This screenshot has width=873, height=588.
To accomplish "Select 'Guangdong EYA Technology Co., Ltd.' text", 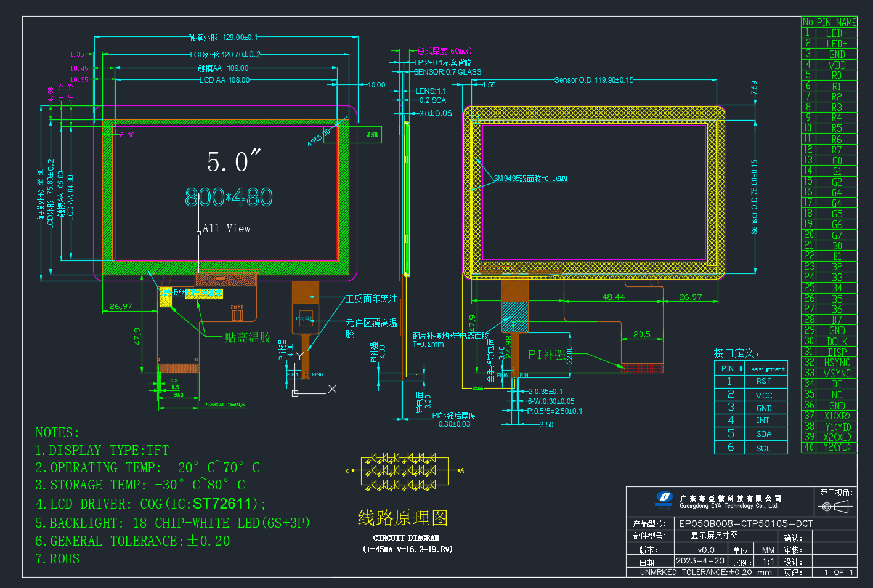I will pyautogui.click(x=729, y=506).
